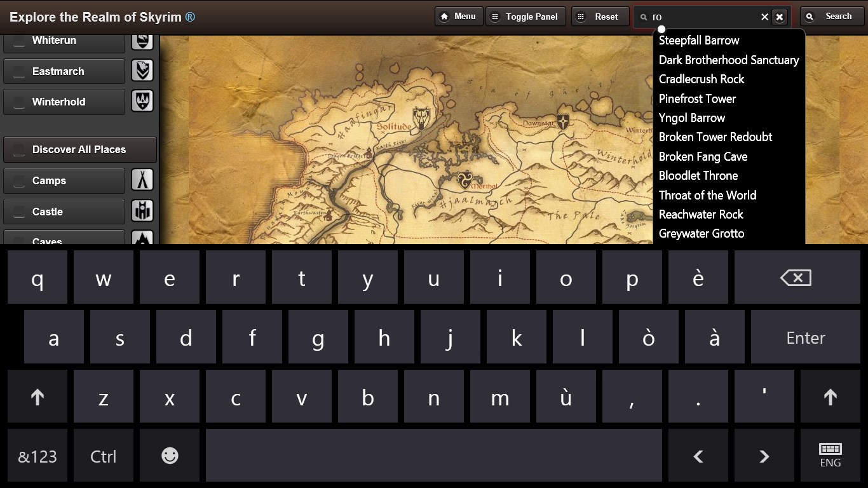Tap the Enter key
Viewport: 868px width, 488px height.
806,337
